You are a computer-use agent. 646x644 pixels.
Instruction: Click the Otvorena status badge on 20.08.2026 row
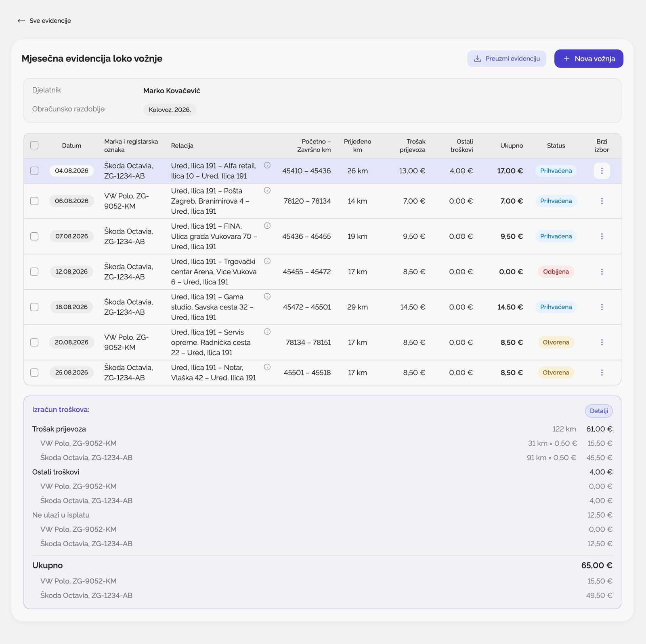pyautogui.click(x=556, y=343)
